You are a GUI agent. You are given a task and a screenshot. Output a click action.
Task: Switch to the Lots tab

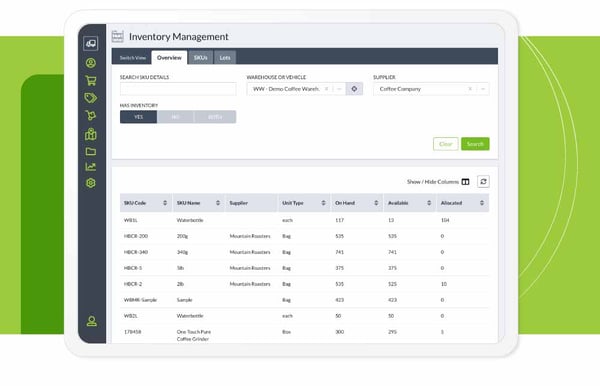click(x=225, y=57)
